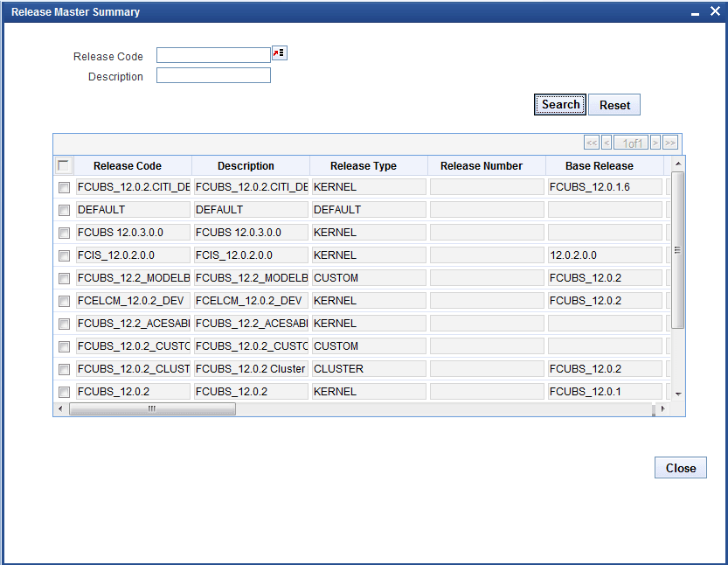Select the FCUBS_12.2_MODELB release code cell

coord(133,278)
